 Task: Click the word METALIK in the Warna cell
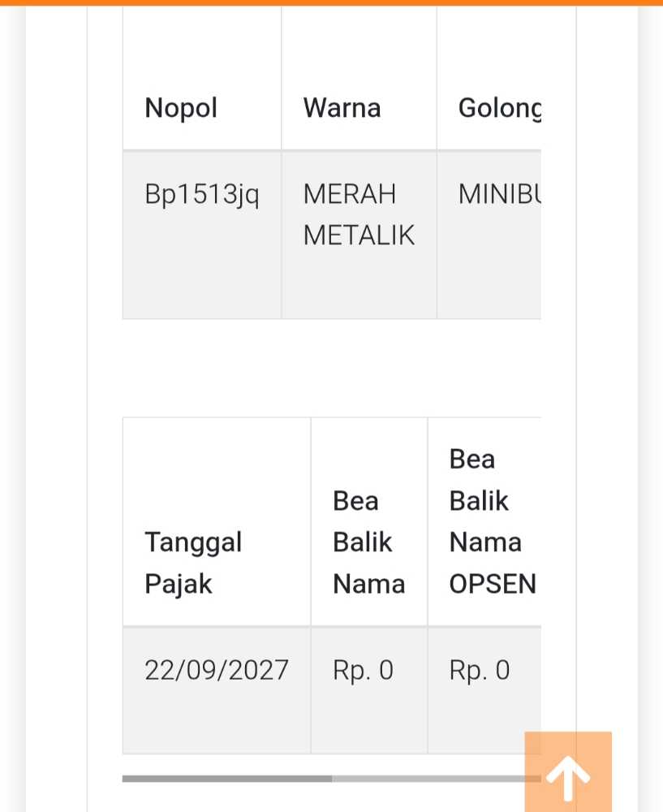(x=359, y=235)
